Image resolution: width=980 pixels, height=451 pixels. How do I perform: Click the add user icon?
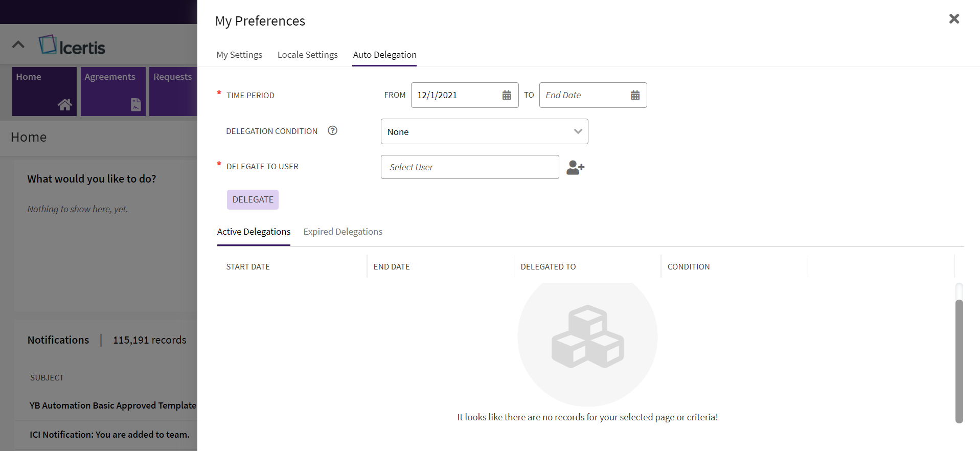575,167
